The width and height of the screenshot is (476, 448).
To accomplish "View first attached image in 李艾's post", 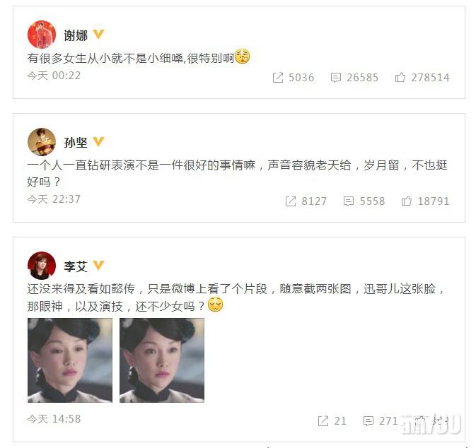I will pos(70,360).
